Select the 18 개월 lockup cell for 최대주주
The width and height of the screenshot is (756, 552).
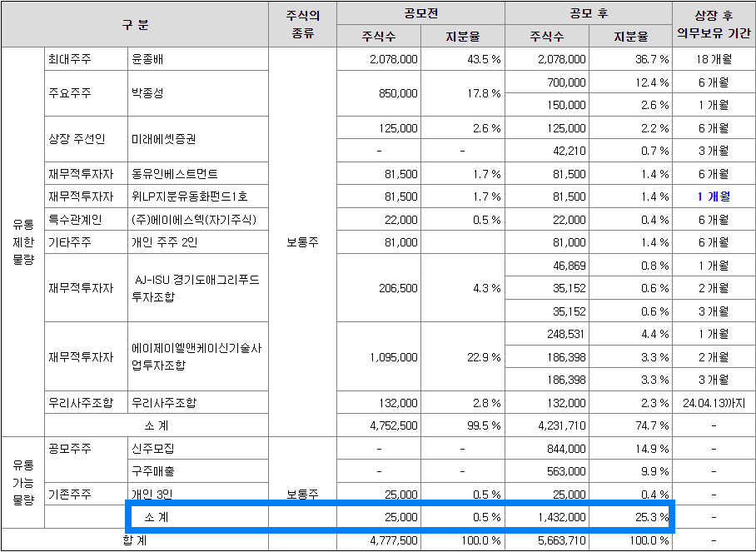coord(713,58)
